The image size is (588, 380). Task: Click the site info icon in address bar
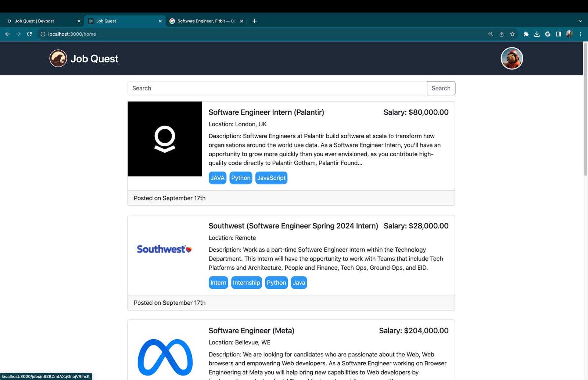(x=43, y=34)
